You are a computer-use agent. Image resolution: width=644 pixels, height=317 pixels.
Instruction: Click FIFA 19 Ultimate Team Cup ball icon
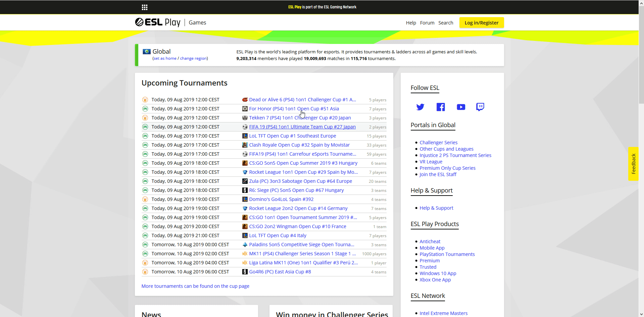click(x=245, y=127)
